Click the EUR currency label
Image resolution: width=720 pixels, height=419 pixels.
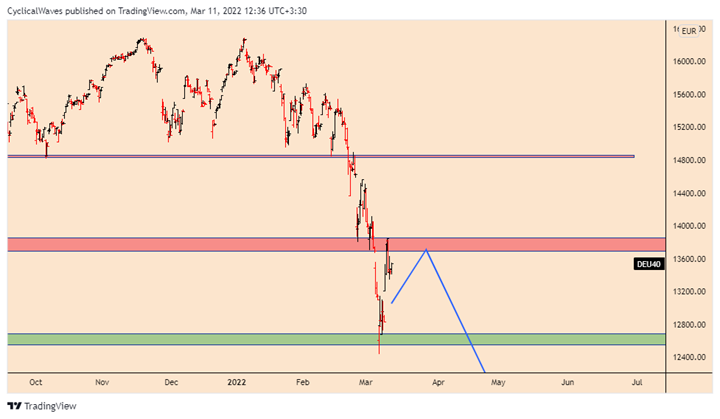click(688, 31)
